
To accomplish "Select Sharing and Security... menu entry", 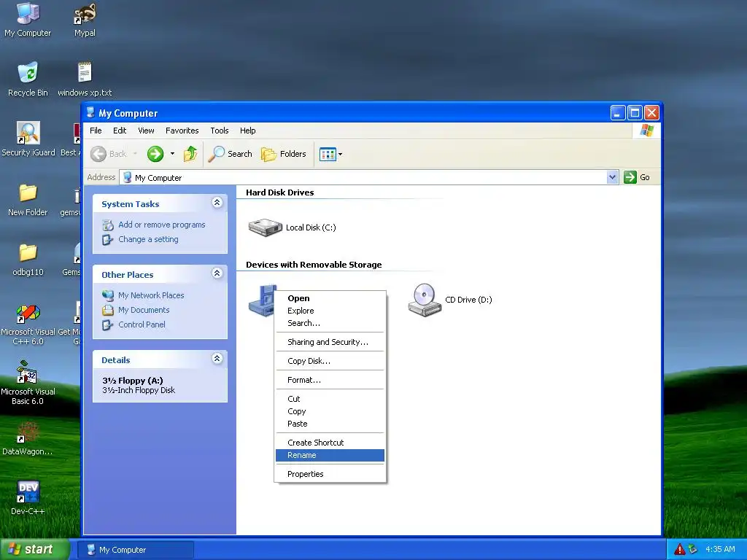I will click(330, 342).
